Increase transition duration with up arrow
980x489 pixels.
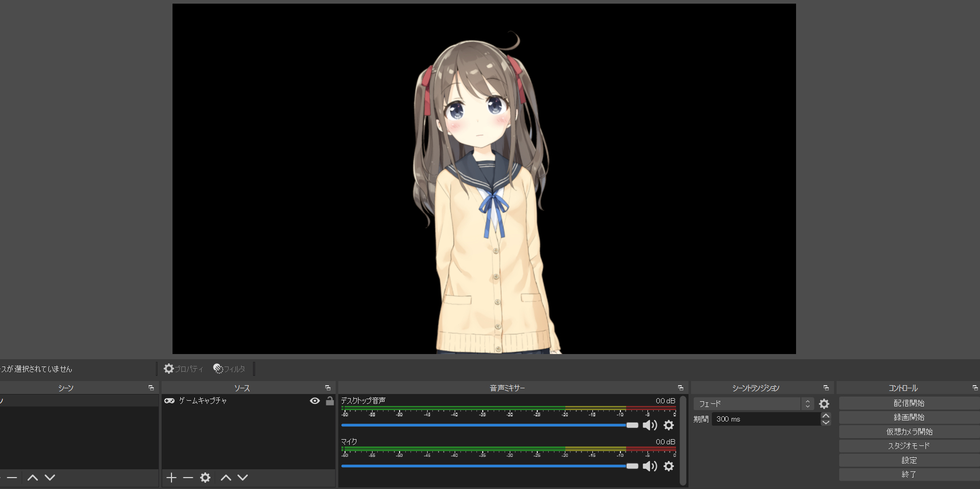826,416
